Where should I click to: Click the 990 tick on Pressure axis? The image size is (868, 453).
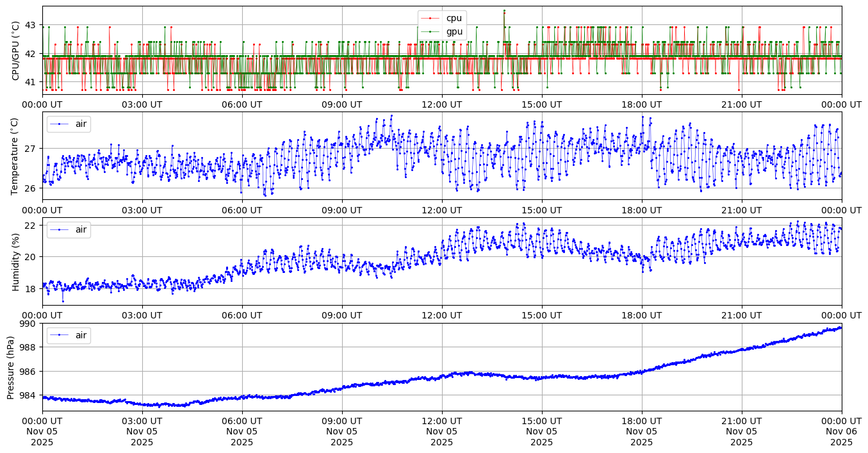[29, 323]
